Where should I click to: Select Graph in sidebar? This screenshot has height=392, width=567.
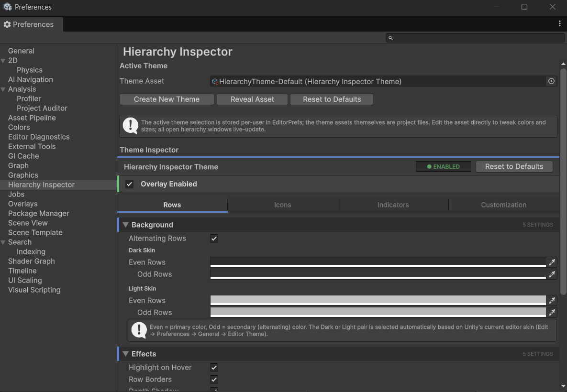[x=19, y=166]
